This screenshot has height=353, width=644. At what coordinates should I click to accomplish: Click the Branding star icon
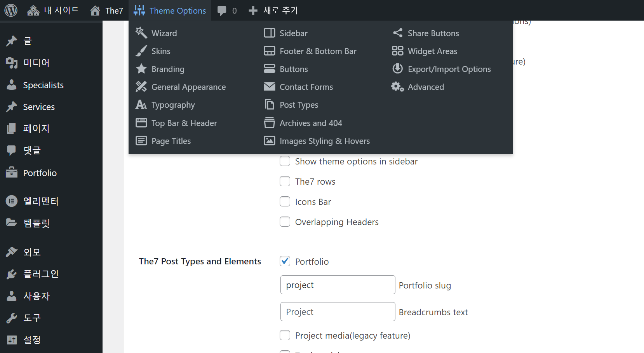(x=141, y=69)
